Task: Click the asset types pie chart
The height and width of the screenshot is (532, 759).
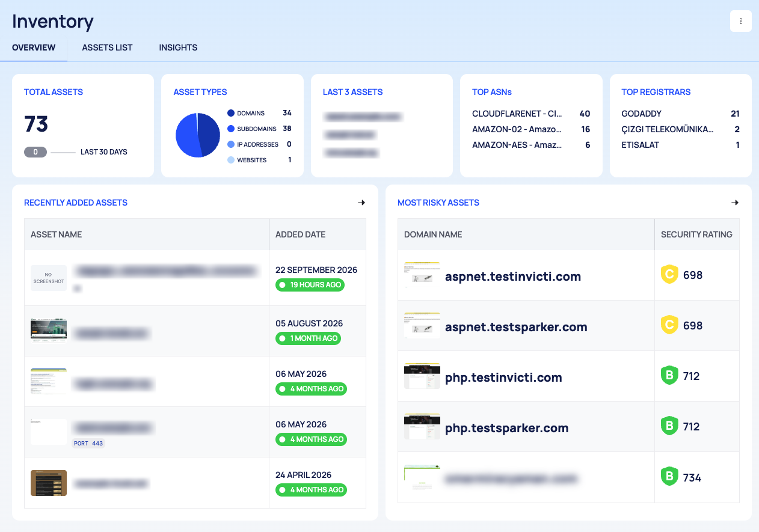Action: 197,135
